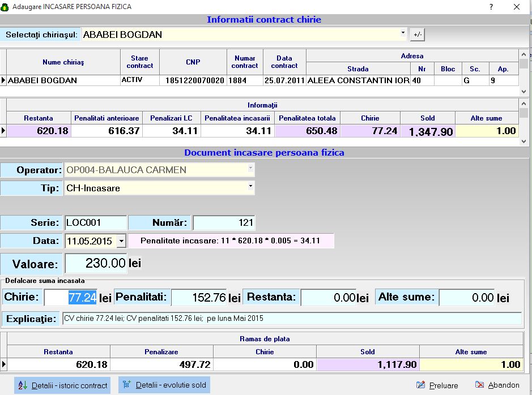Click the Valoare amount field

[96, 263]
